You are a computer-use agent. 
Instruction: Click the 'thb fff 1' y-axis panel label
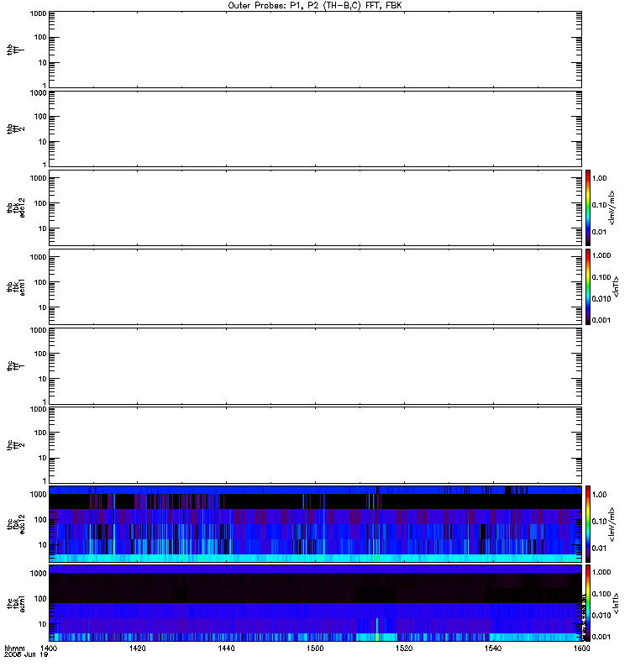15,50
